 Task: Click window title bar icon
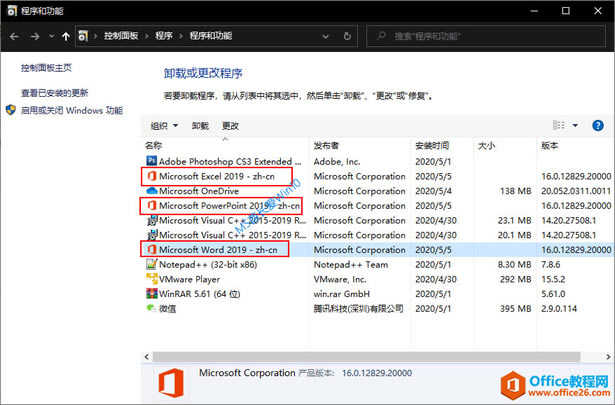pyautogui.click(x=12, y=11)
